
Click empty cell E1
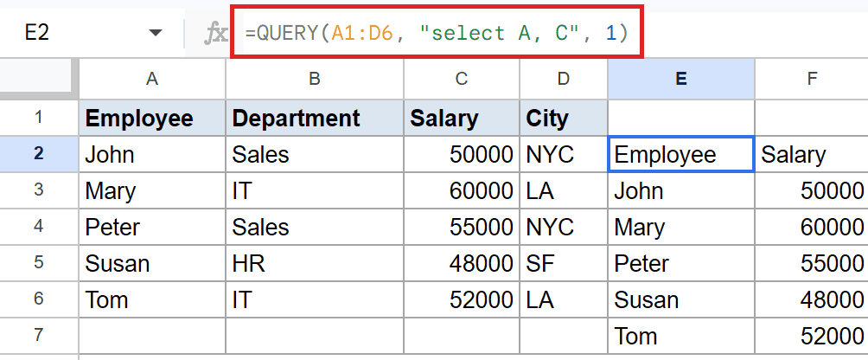click(x=681, y=118)
